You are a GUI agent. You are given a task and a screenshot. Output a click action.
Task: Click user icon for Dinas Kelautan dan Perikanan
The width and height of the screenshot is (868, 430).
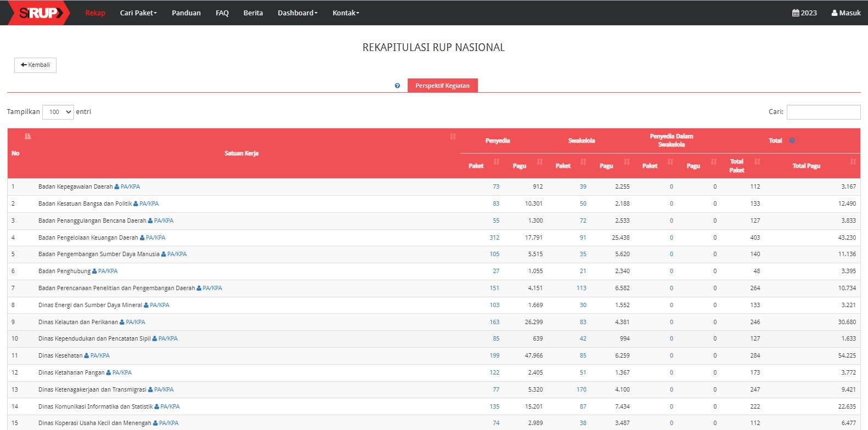pos(122,322)
